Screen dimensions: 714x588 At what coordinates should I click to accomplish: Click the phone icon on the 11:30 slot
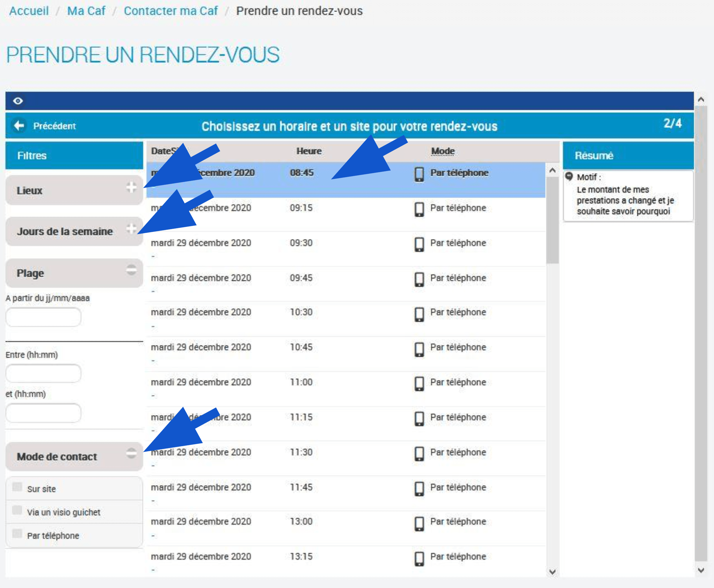click(419, 454)
